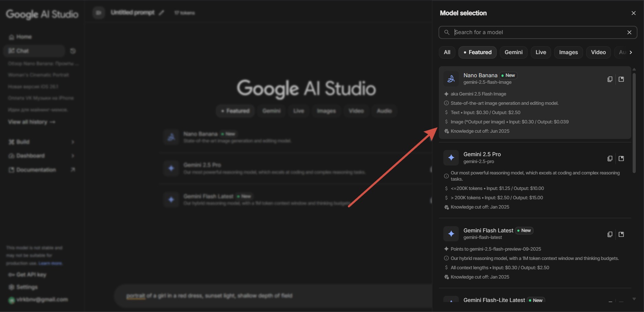Click the Nano Banana banana icon in Model selection
This screenshot has width=644, height=312.
click(451, 79)
